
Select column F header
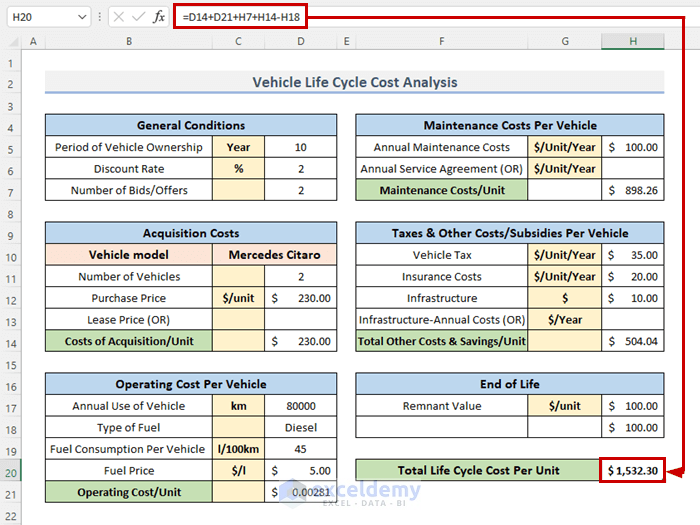[x=441, y=41]
